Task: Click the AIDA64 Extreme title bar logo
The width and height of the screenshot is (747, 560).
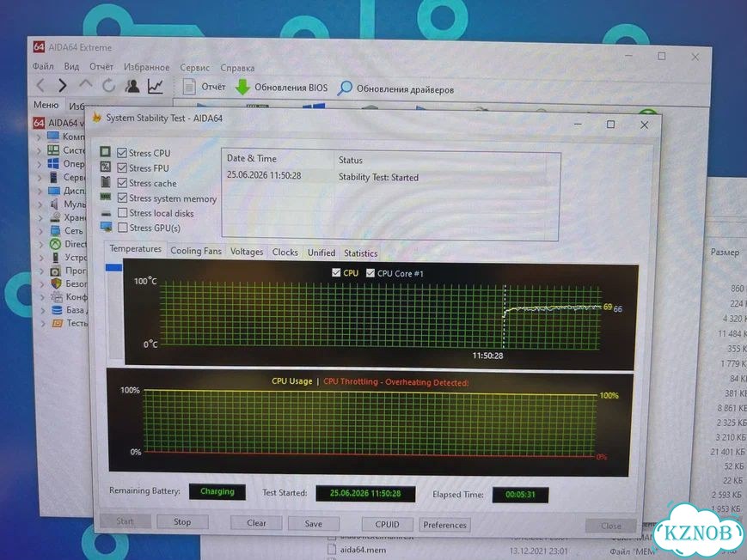Action: pos(39,46)
